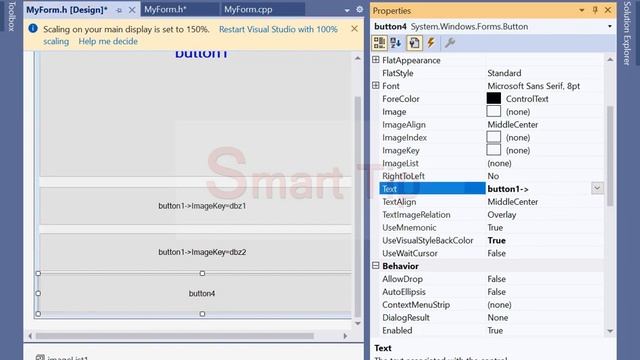640x360 pixels.
Task: Sort properties alphabetically
Action: click(x=396, y=43)
